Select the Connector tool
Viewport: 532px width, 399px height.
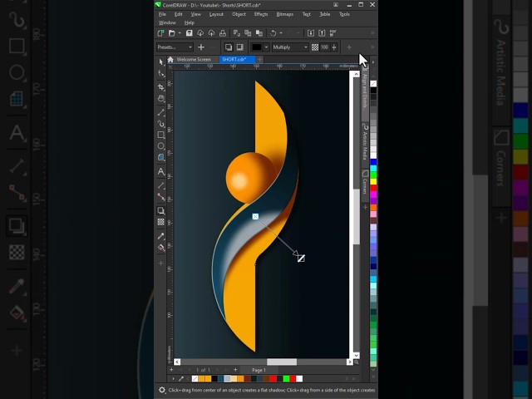tap(160, 197)
